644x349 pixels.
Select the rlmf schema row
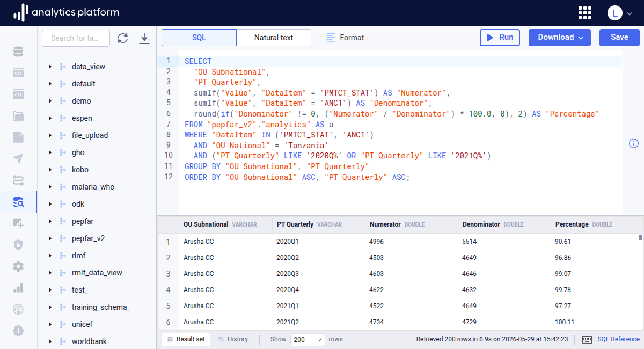click(97, 256)
